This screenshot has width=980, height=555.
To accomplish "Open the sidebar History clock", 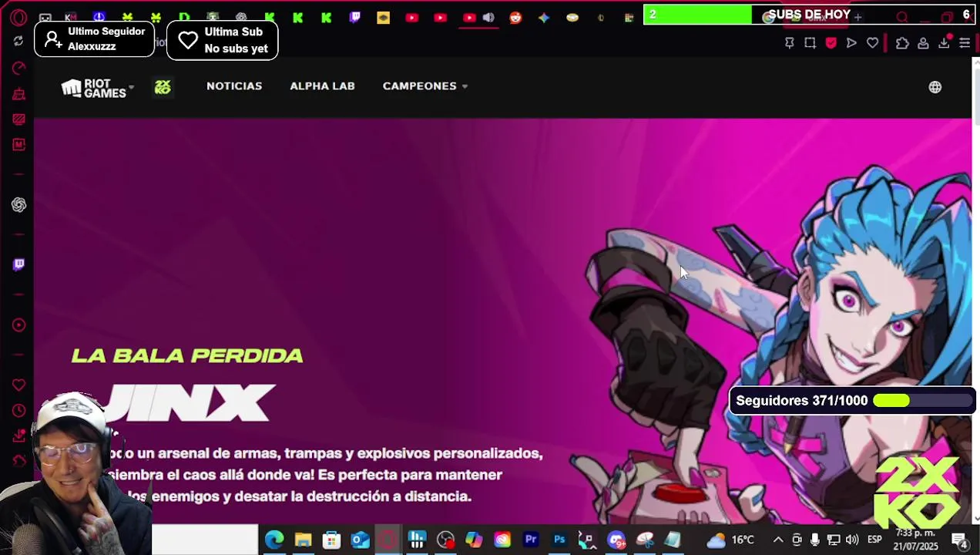I will pyautogui.click(x=18, y=410).
